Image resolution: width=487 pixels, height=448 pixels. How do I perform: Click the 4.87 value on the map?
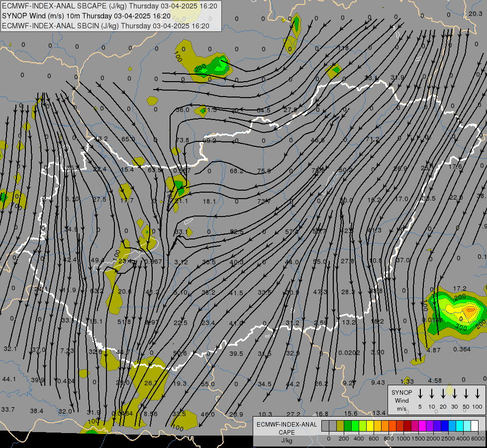(434, 350)
